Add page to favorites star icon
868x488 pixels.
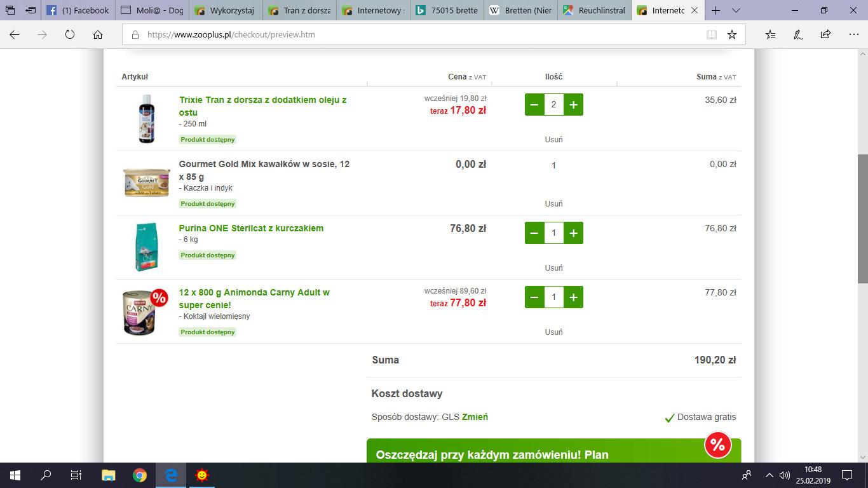[732, 35]
